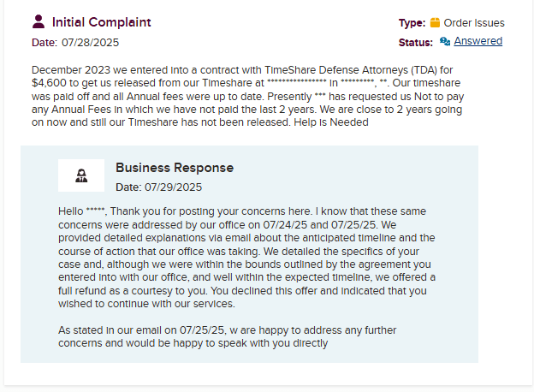Click the Order Issues type text
534x392 pixels.
[x=474, y=23]
